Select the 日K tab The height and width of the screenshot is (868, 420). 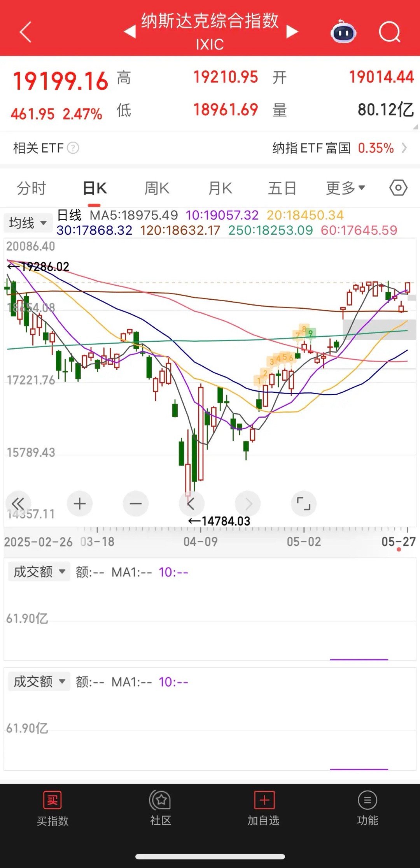pyautogui.click(x=94, y=188)
